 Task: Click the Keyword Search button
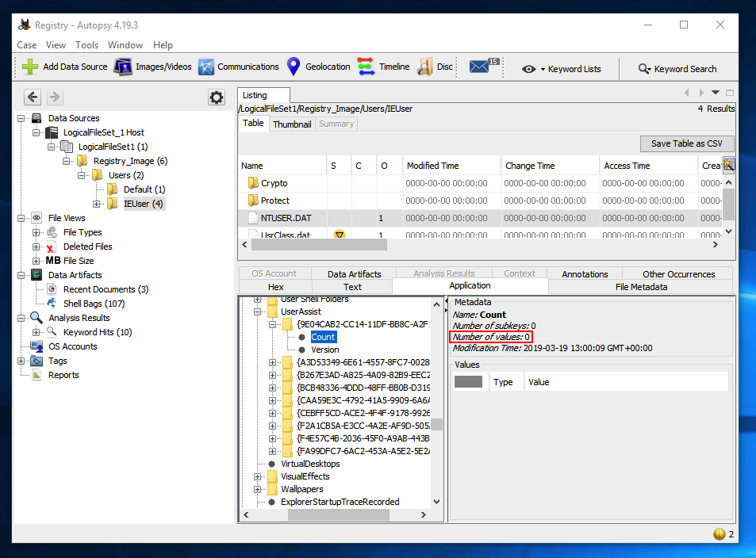[x=677, y=69]
